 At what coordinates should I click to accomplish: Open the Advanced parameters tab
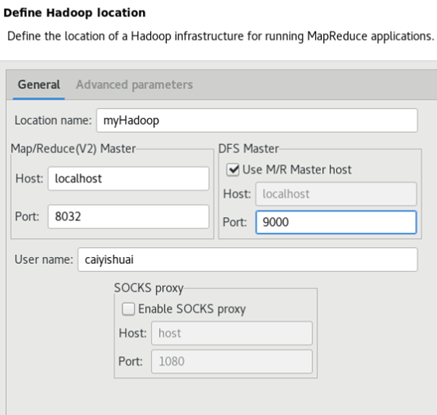(134, 85)
